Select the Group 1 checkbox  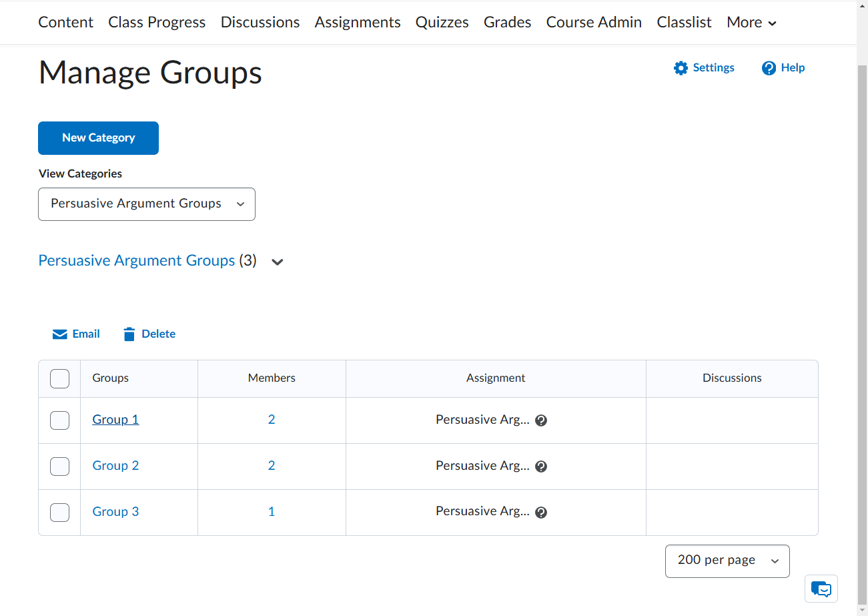point(60,420)
